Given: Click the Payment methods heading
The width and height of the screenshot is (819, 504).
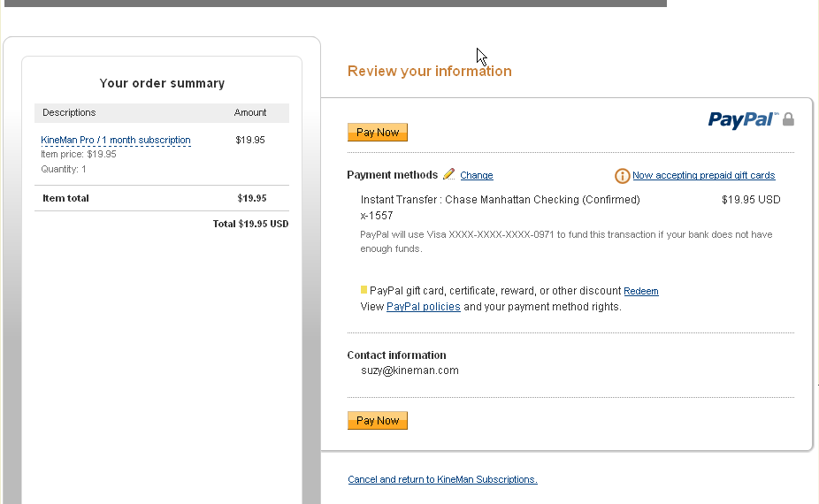Looking at the screenshot, I should pyautogui.click(x=393, y=175).
